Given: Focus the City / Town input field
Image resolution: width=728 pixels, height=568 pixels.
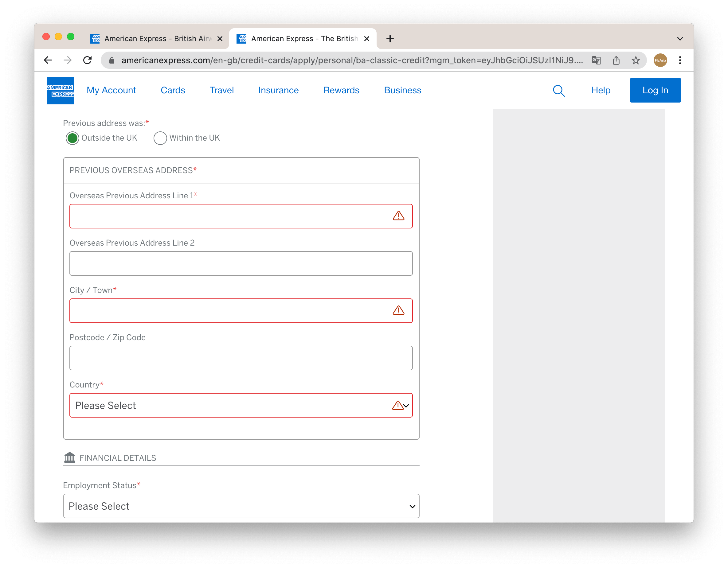Looking at the screenshot, I should point(241,310).
